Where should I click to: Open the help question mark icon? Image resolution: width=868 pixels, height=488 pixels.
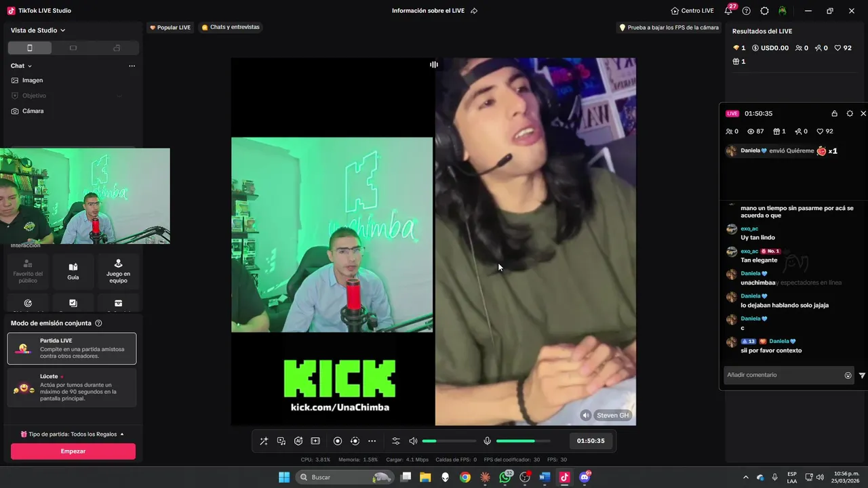pos(747,11)
